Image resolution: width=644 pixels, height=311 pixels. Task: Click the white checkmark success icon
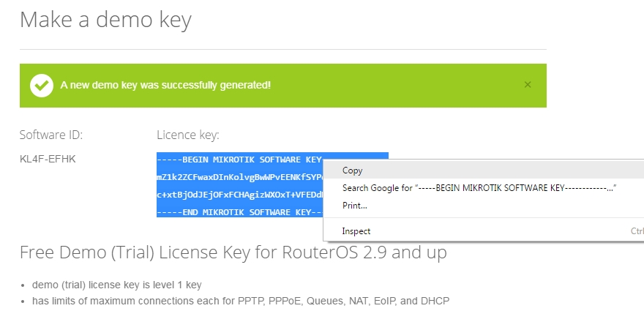(42, 86)
